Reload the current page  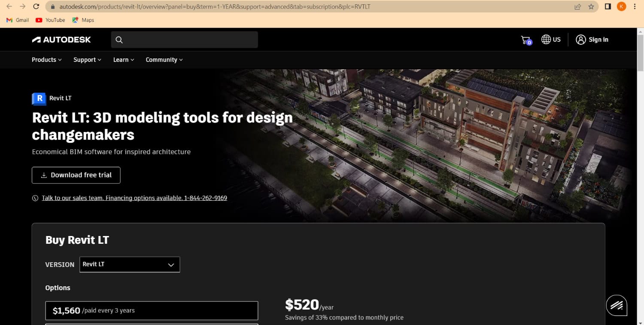pyautogui.click(x=36, y=6)
